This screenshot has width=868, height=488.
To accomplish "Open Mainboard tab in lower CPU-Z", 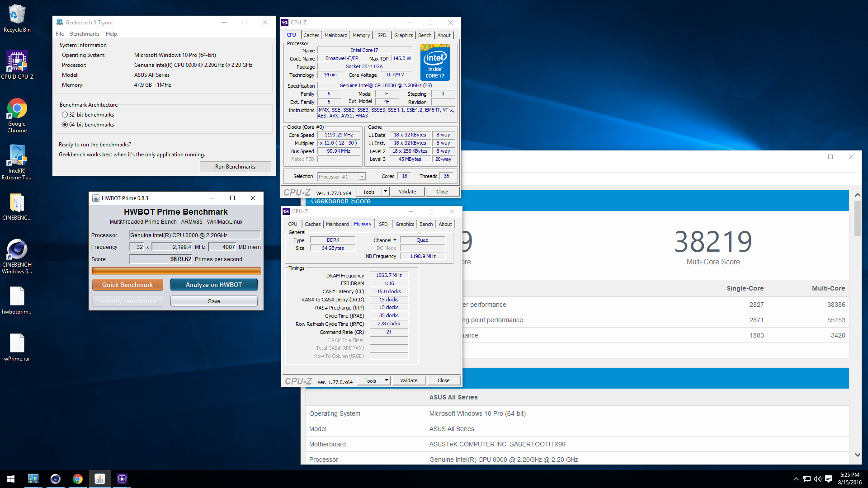I will (337, 224).
